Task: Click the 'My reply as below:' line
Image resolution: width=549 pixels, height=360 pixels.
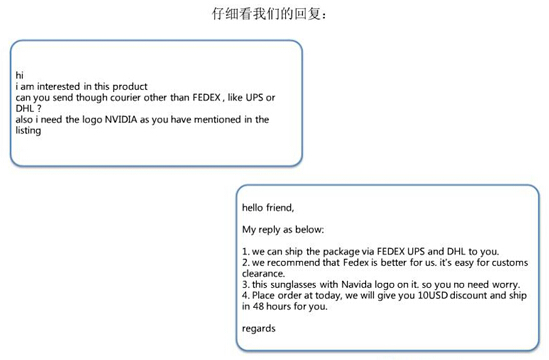Action: click(283, 230)
